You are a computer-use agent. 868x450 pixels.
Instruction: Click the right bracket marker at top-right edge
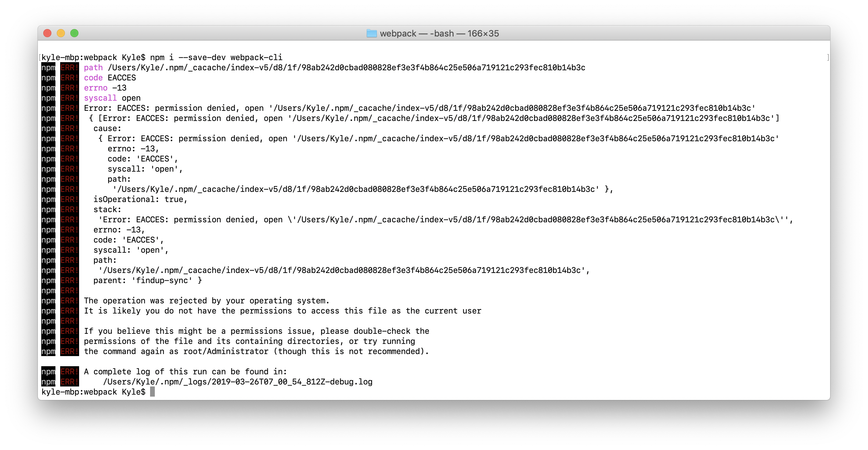tap(828, 57)
